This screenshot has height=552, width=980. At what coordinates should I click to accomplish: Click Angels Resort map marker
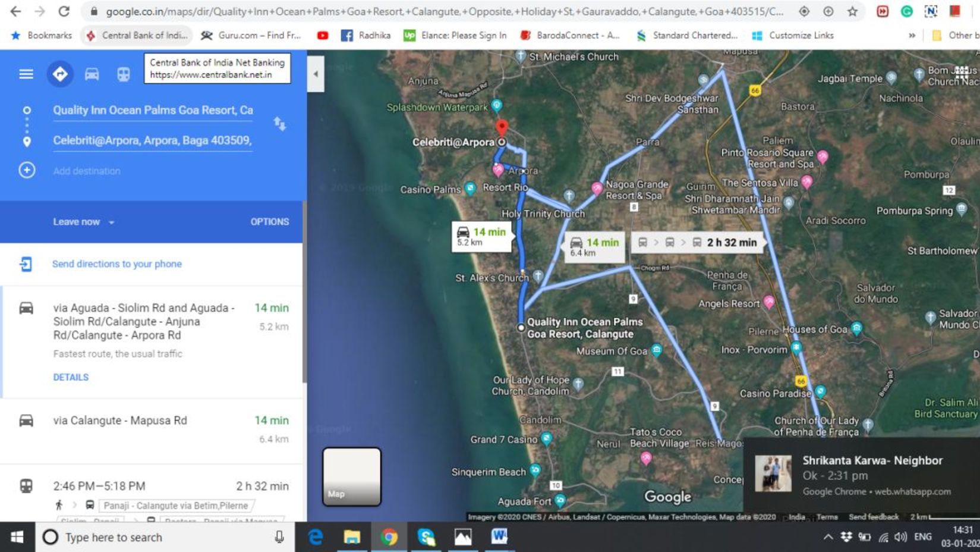tap(769, 302)
